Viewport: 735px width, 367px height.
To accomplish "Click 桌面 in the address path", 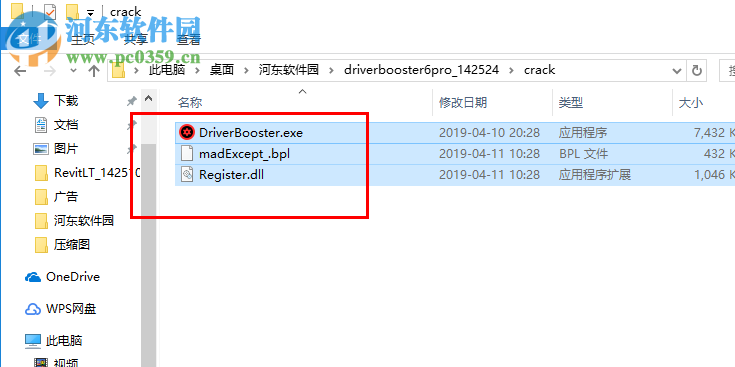I will [x=222, y=70].
